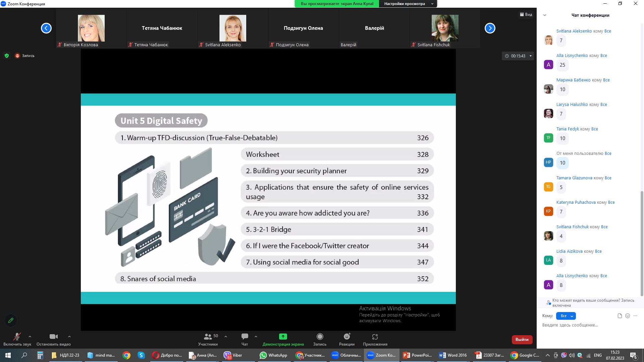The image size is (644, 362).
Task: Click the Record (Запись) toolbar button
Action: coord(320,339)
